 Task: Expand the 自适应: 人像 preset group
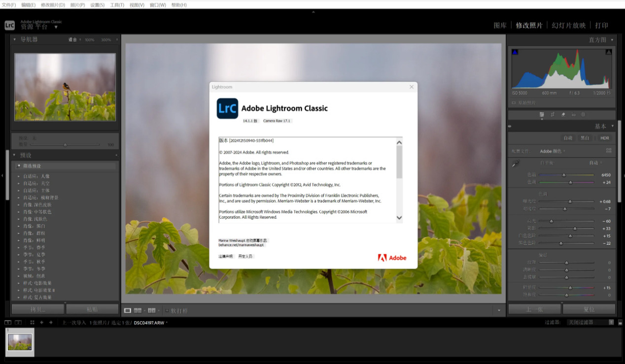click(x=19, y=176)
